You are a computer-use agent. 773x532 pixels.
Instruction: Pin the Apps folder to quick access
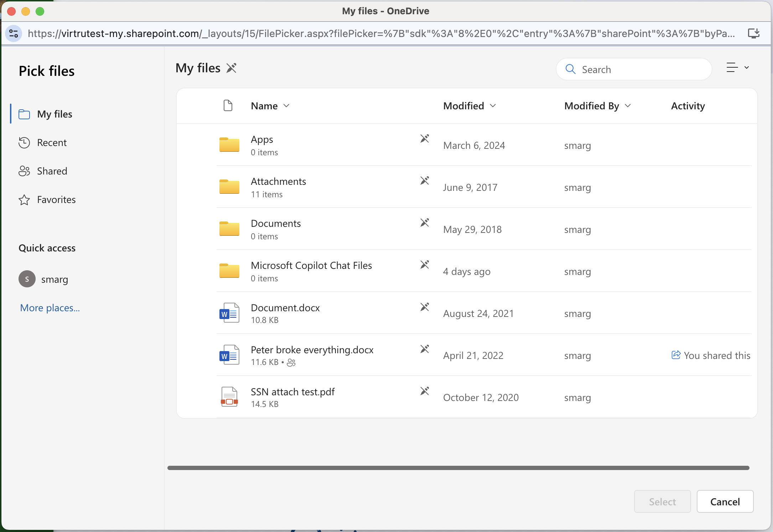(425, 139)
